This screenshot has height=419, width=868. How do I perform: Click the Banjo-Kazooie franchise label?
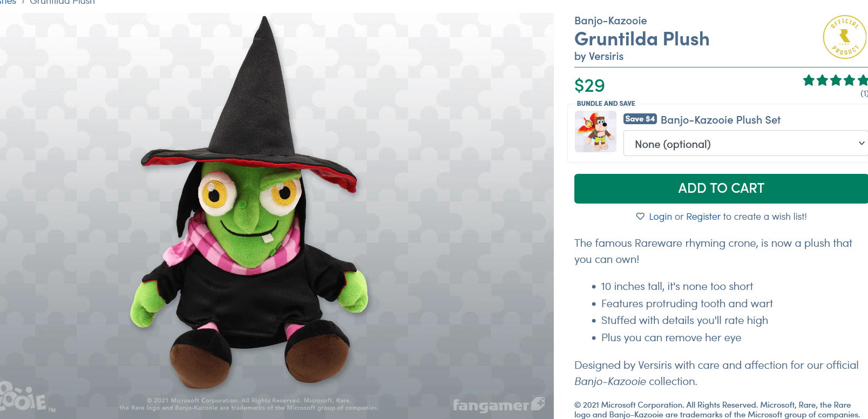[x=611, y=21]
